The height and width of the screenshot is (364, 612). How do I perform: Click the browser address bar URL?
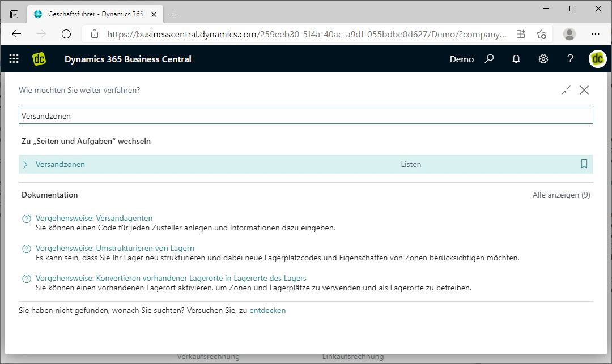click(x=307, y=35)
